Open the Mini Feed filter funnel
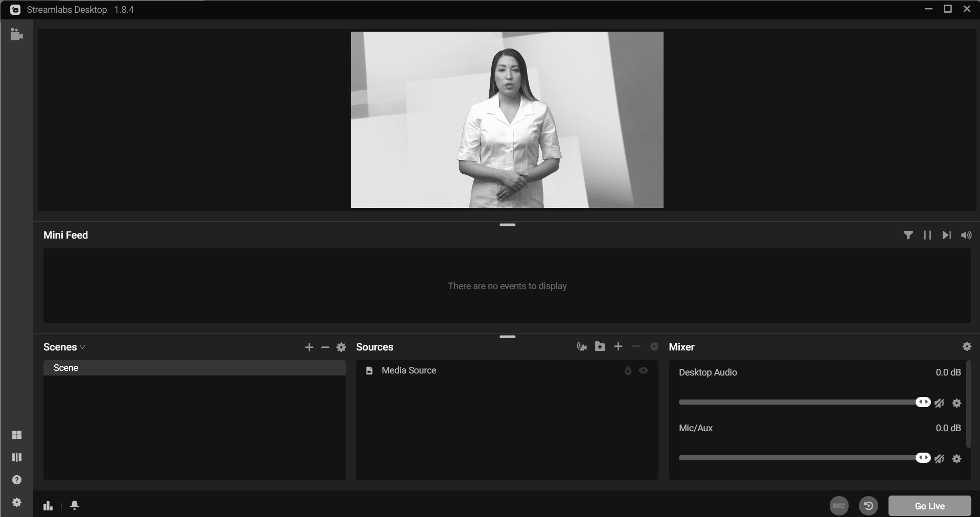The image size is (980, 517). [908, 235]
